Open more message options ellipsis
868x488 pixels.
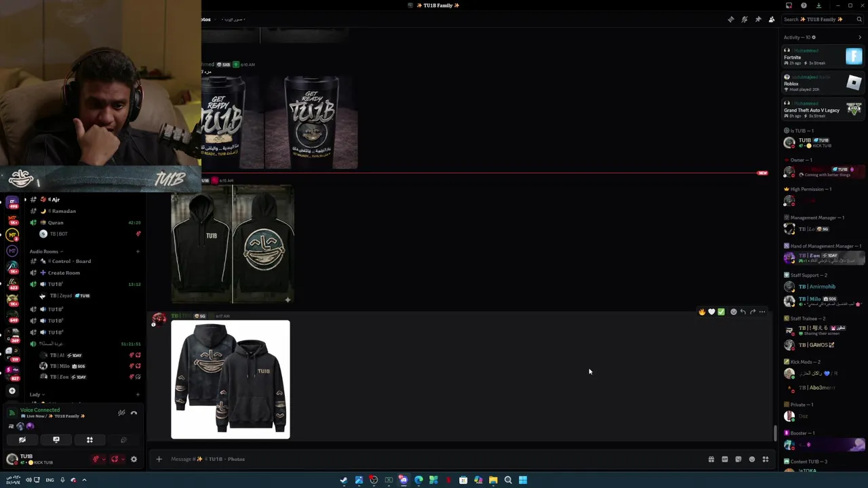(762, 312)
